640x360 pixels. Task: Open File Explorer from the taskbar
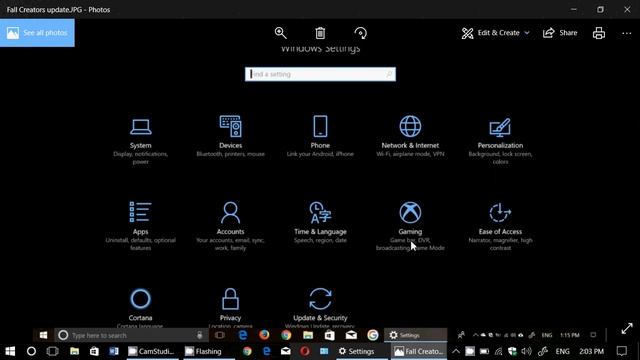pos(74,351)
